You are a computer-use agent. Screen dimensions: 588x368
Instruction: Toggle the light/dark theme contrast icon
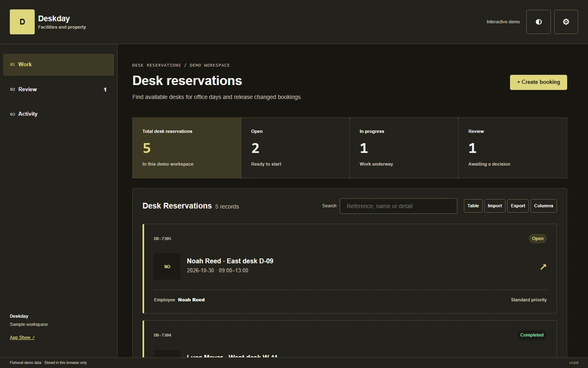click(538, 22)
